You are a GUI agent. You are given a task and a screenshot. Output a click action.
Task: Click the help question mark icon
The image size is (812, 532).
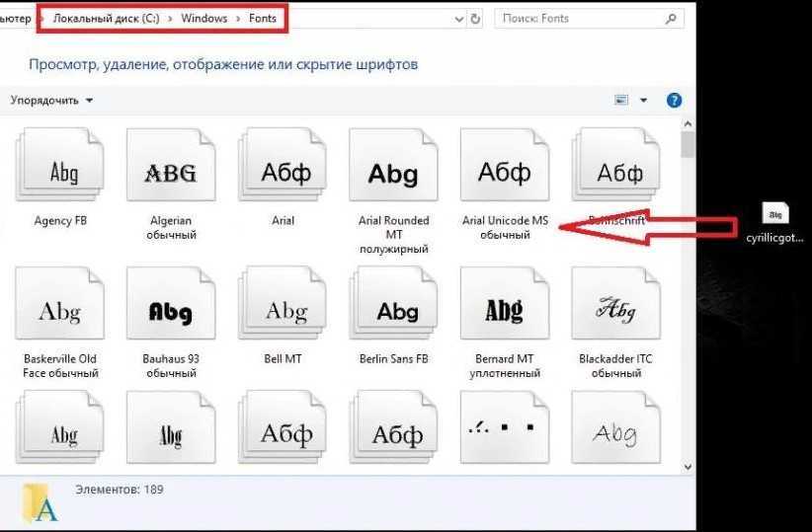[675, 101]
